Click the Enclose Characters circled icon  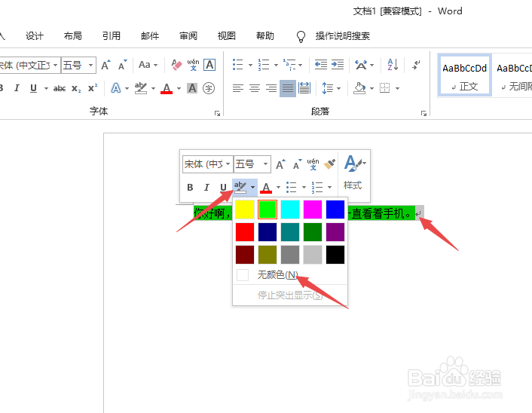coord(209,88)
